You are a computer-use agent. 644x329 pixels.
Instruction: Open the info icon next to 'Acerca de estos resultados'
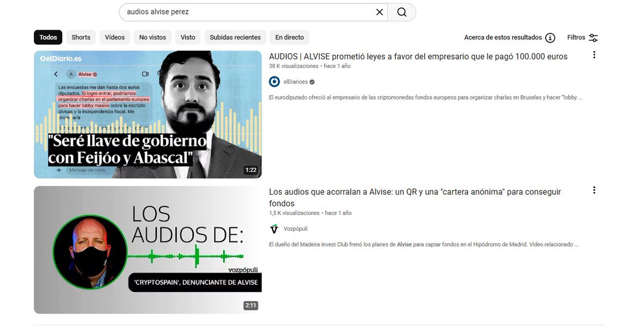pos(550,38)
